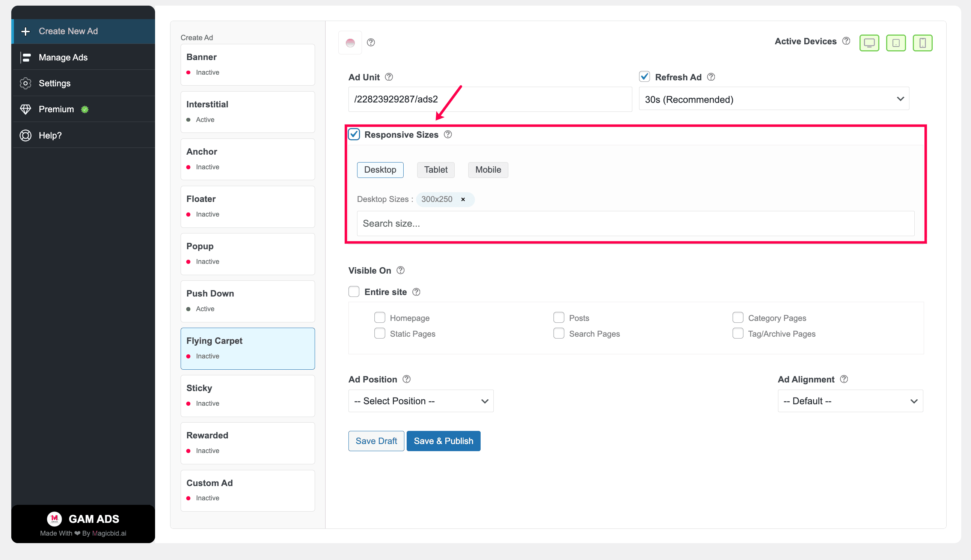
Task: Select the Banner ad type card
Action: pyautogui.click(x=248, y=65)
